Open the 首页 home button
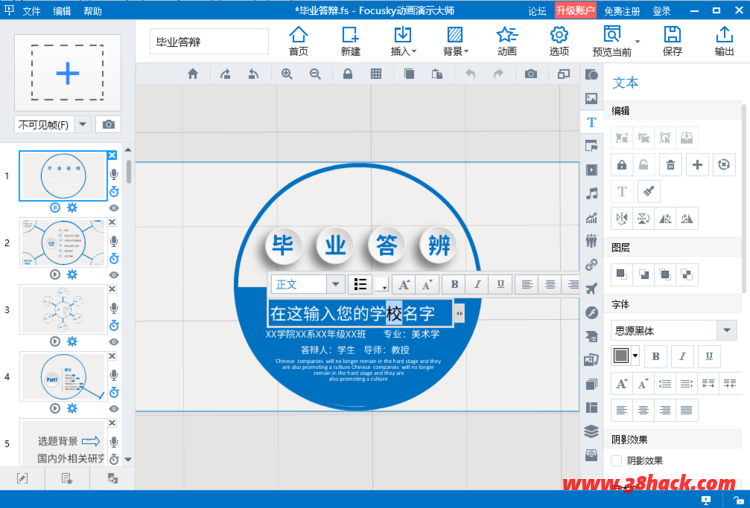The width and height of the screenshot is (750, 508). click(x=298, y=41)
